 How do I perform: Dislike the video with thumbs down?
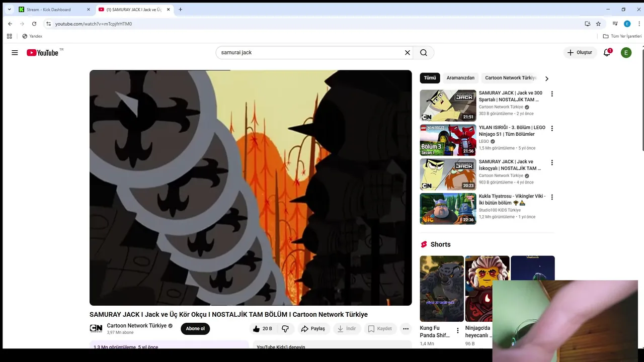tap(285, 329)
